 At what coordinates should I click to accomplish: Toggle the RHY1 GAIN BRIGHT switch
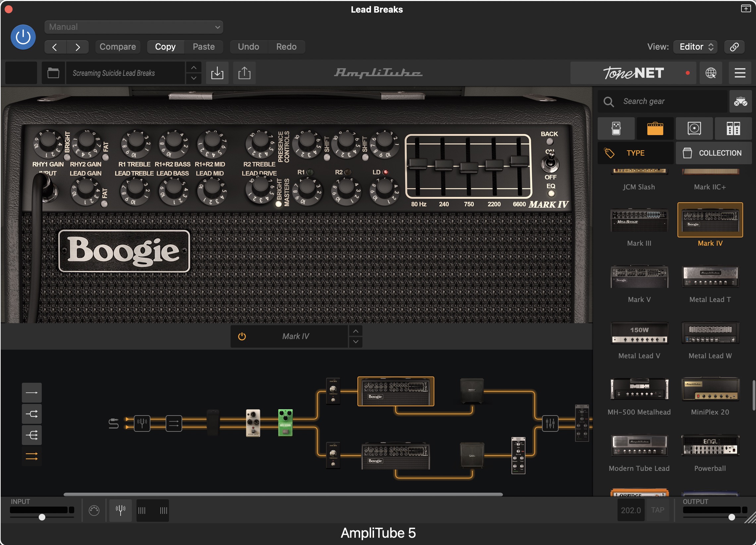click(x=67, y=157)
